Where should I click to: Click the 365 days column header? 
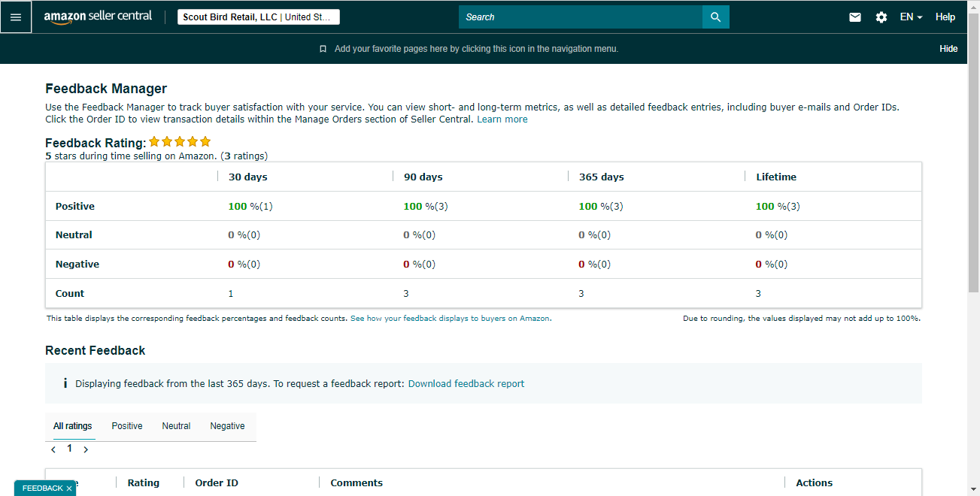(x=602, y=177)
